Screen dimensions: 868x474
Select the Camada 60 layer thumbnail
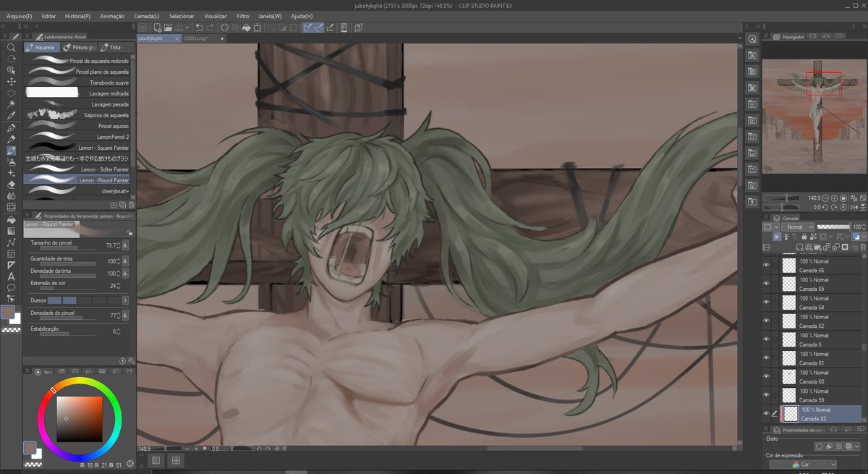point(789,377)
